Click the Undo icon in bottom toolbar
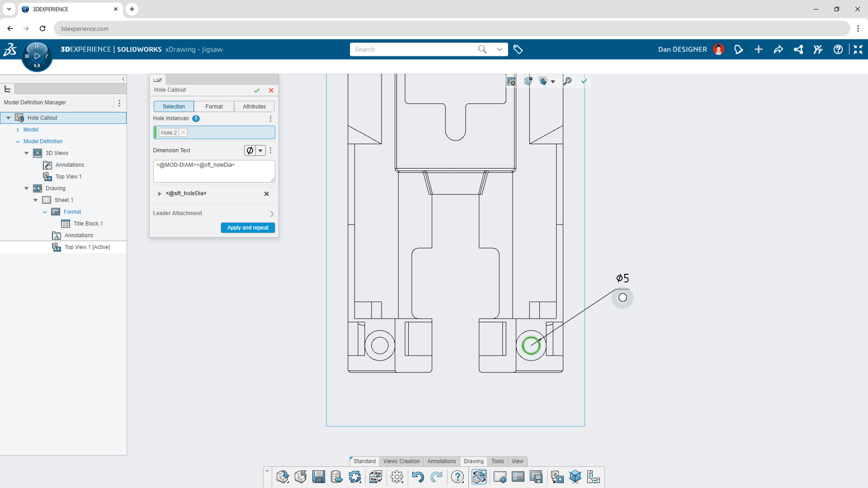 [417, 477]
